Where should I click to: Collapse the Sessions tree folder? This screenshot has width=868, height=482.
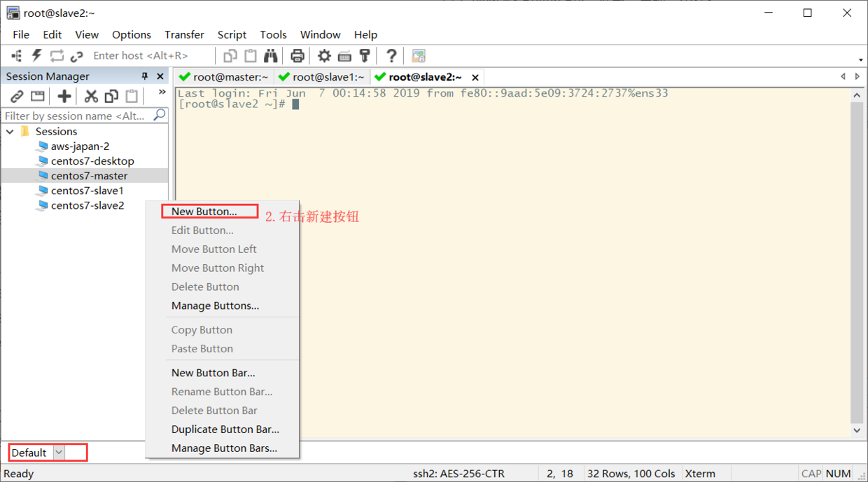(x=10, y=132)
